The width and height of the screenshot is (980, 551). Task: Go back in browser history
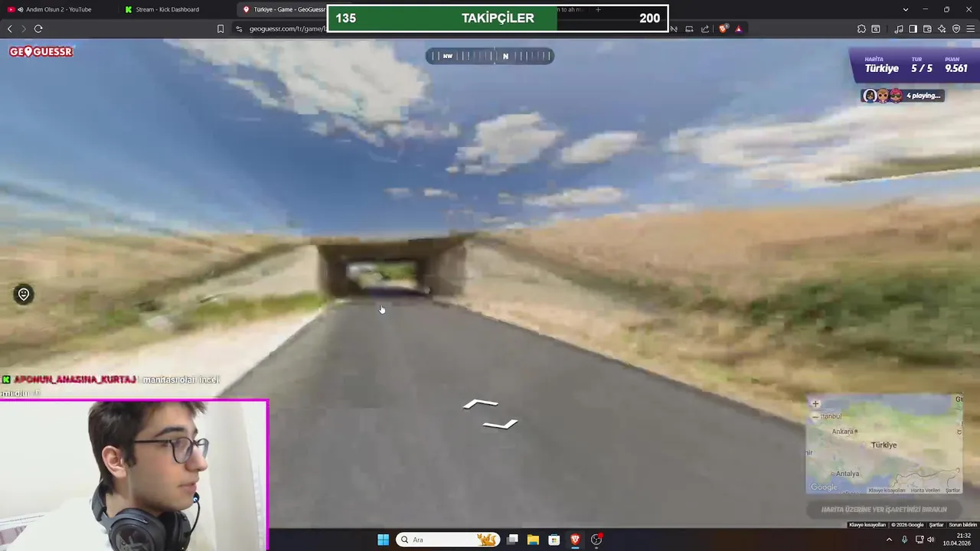pyautogui.click(x=9, y=29)
